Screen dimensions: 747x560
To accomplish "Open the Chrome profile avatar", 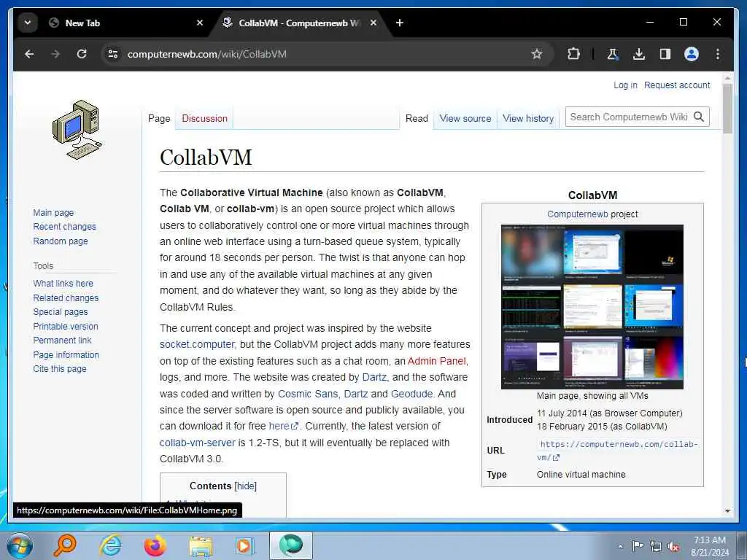I will pyautogui.click(x=692, y=54).
